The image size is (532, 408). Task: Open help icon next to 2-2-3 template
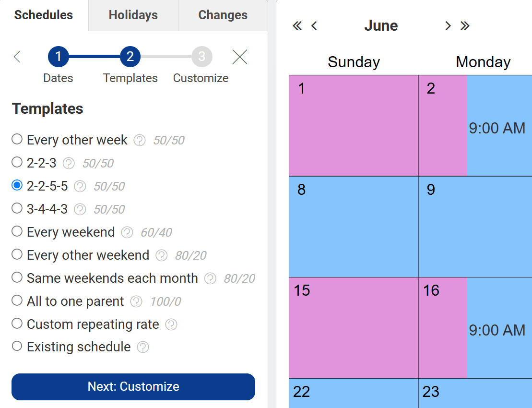coord(69,163)
